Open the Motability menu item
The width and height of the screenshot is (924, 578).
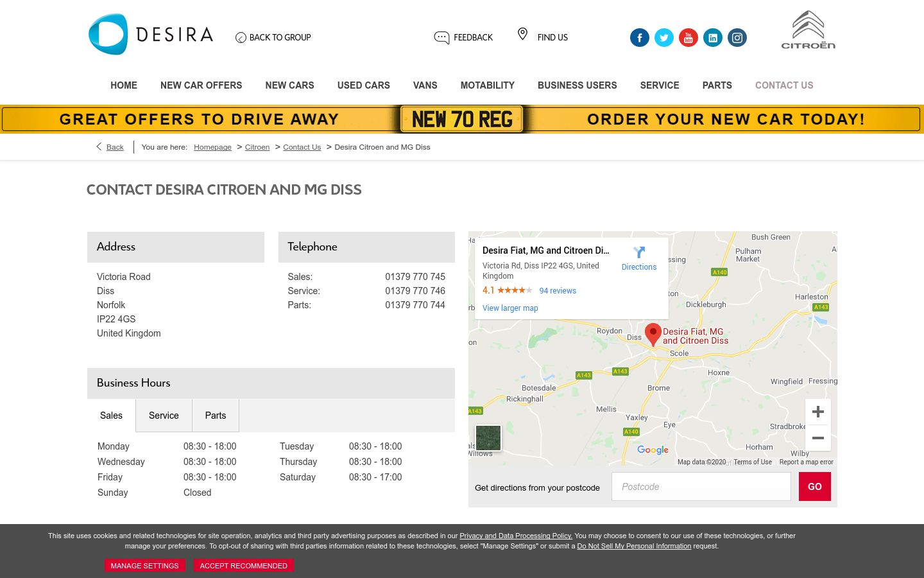(488, 85)
